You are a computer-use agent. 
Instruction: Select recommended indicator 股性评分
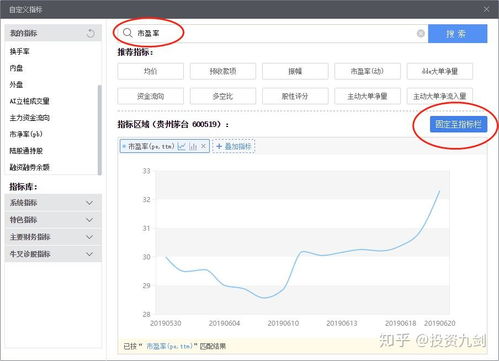pyautogui.click(x=295, y=96)
